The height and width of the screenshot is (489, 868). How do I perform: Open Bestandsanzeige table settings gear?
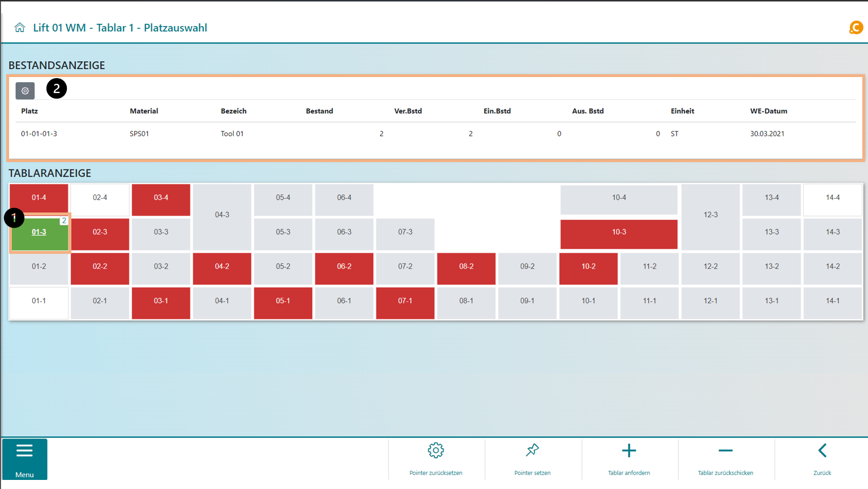(25, 91)
